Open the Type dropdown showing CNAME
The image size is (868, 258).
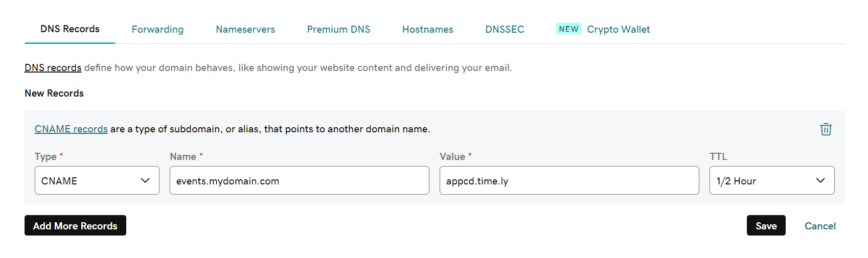coord(97,180)
